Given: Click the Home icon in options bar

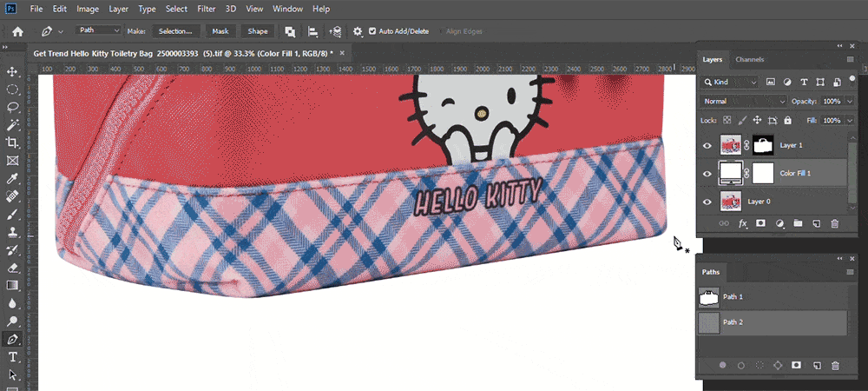Looking at the screenshot, I should coord(17,31).
